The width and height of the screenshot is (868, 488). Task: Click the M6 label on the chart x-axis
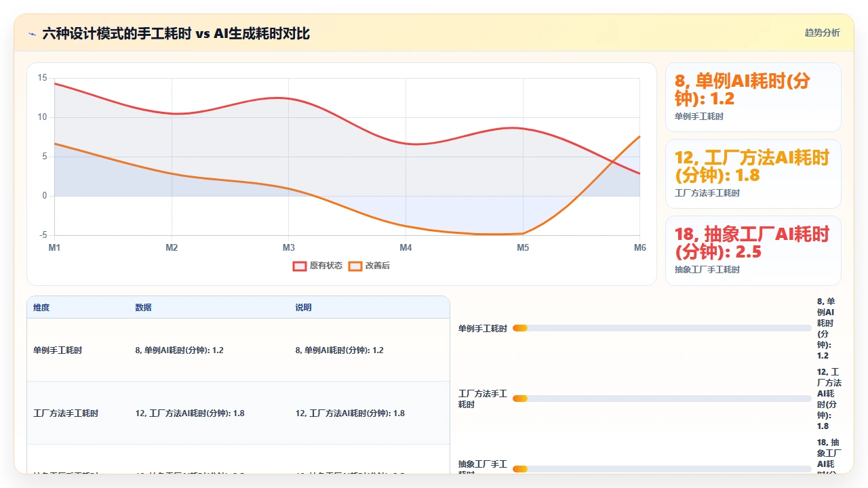click(x=640, y=248)
